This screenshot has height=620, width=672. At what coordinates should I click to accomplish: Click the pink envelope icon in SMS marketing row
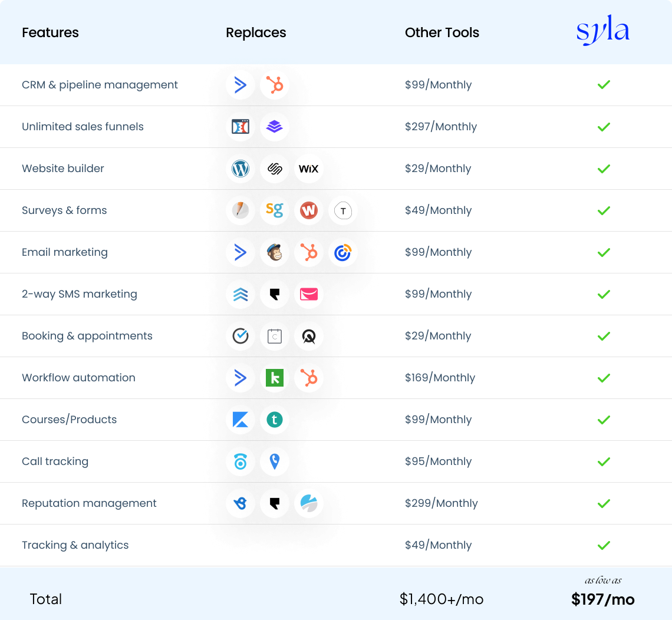pyautogui.click(x=308, y=294)
